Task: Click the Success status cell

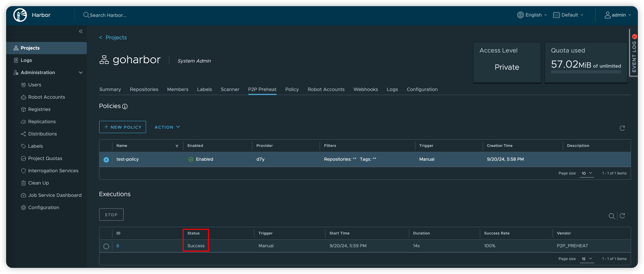Action: click(x=196, y=246)
